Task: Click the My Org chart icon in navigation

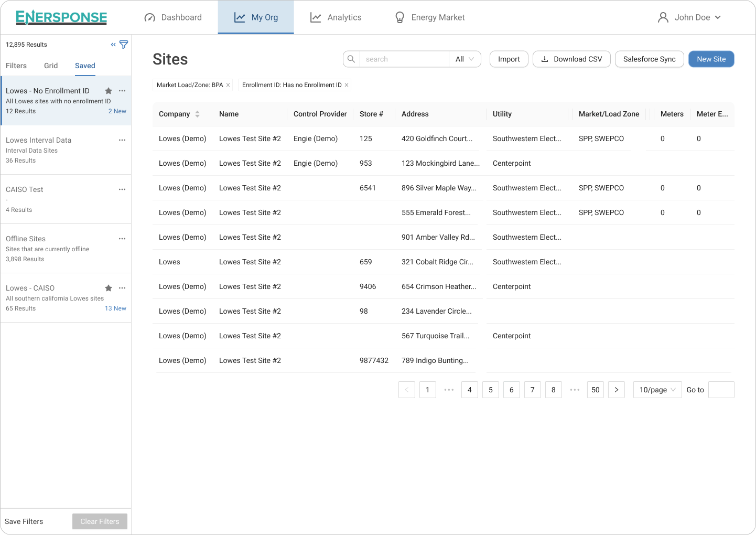Action: tap(240, 17)
